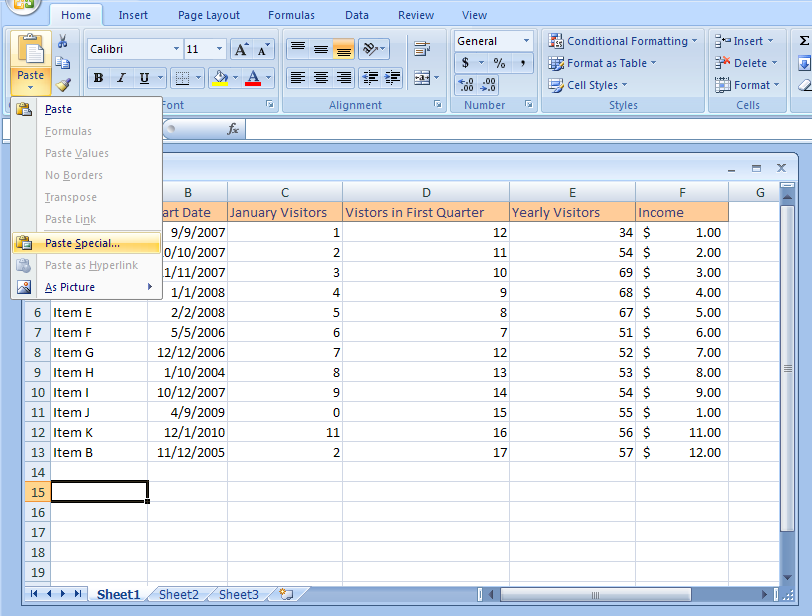Apply yellow Fill Color bucket
This screenshot has height=616, width=812.
[220, 78]
